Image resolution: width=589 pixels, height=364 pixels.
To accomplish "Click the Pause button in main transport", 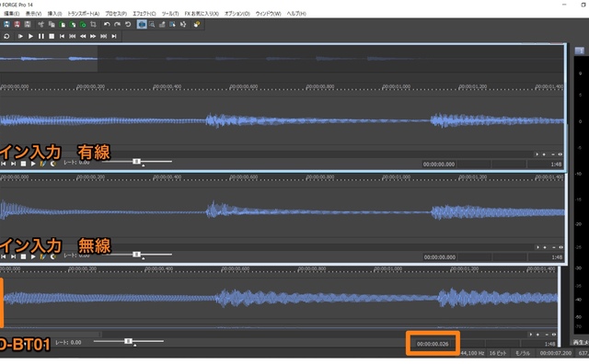I will [40, 36].
